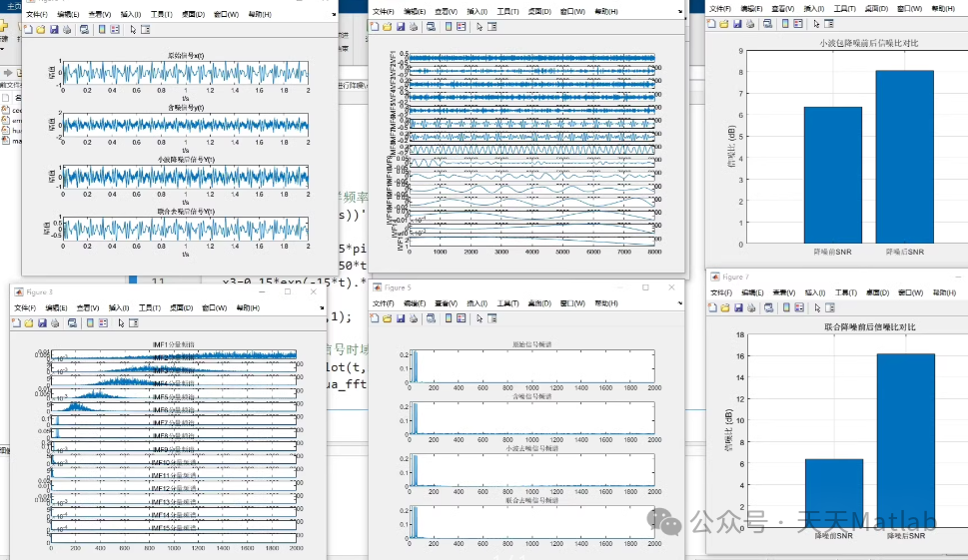Click 降噪前SNR bar in 小波包降噪 SNR chart
Viewport: 968px width, 560px height.
(833, 175)
